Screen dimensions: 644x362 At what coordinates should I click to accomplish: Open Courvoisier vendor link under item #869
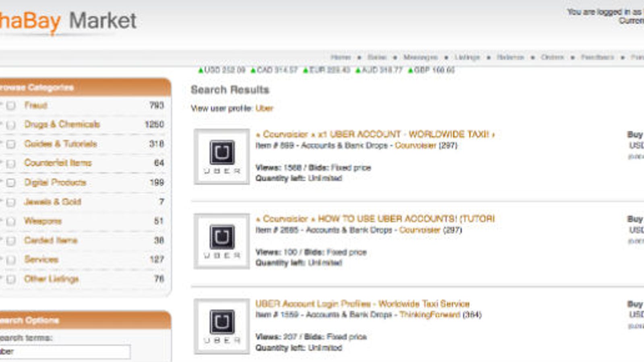point(415,146)
